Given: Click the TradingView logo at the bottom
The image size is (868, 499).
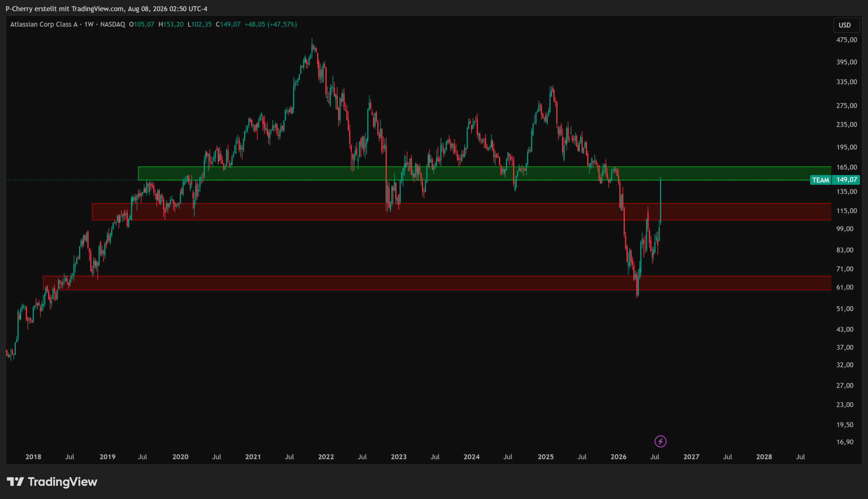Looking at the screenshot, I should (52, 481).
